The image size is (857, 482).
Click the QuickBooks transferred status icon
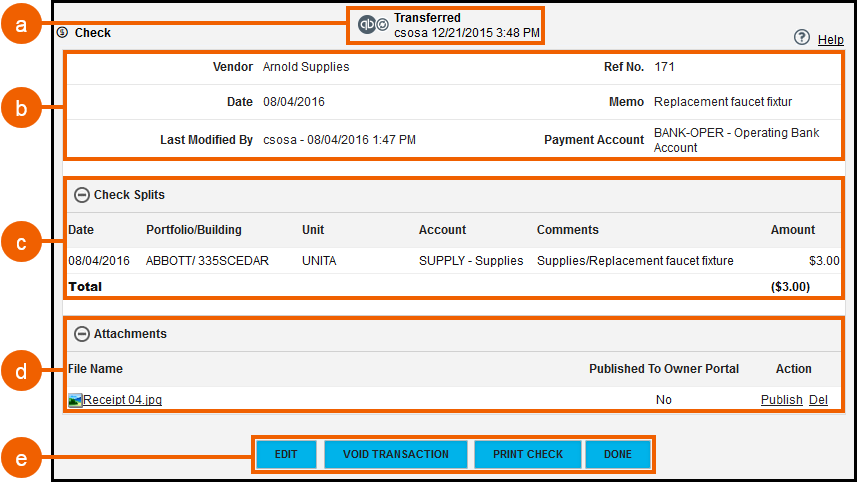(x=367, y=25)
